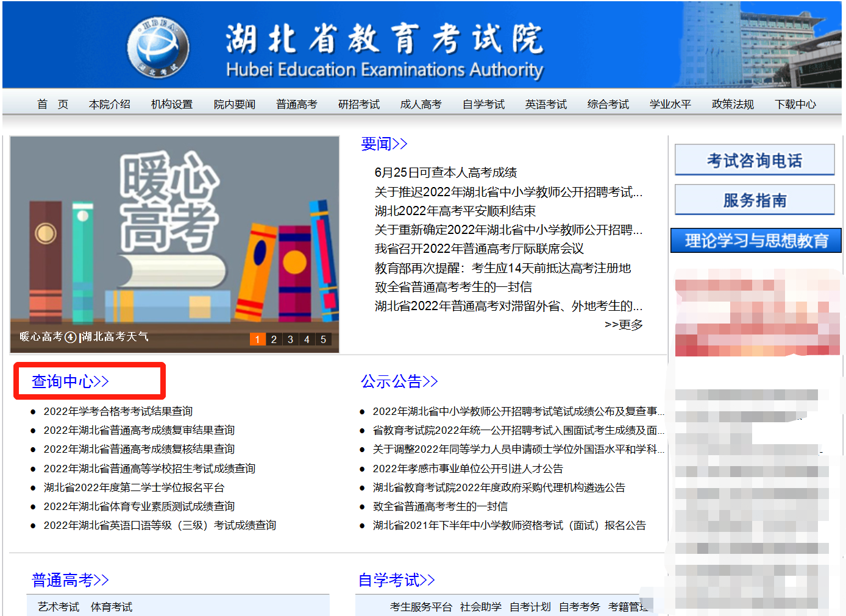Viewport: 846px width, 616px height.
Task: Open the 查询中心>> heading link
Action: click(70, 381)
